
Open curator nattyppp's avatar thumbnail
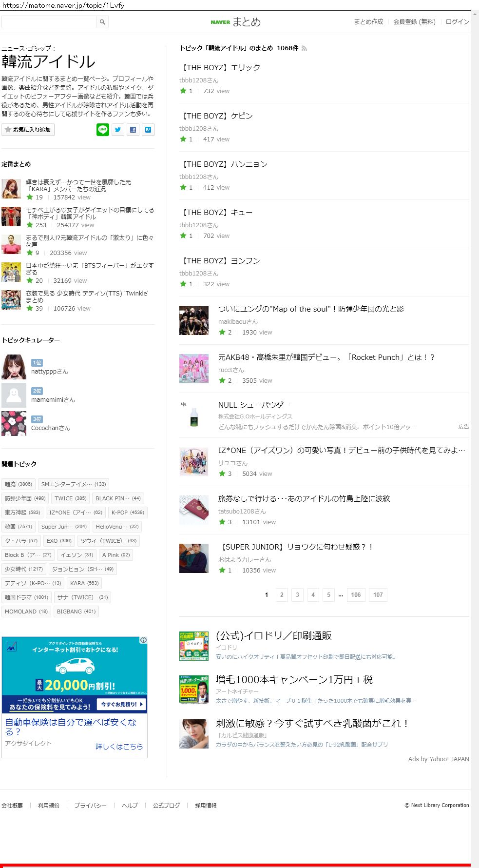(x=14, y=367)
